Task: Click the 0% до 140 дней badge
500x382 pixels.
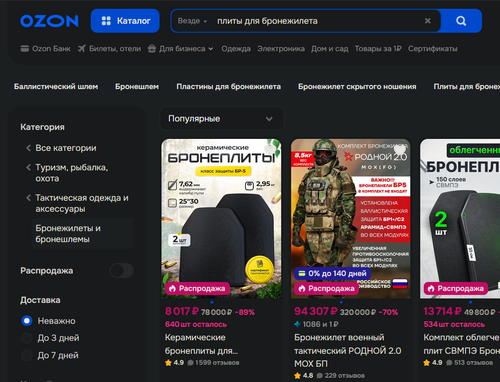Action: pos(333,274)
